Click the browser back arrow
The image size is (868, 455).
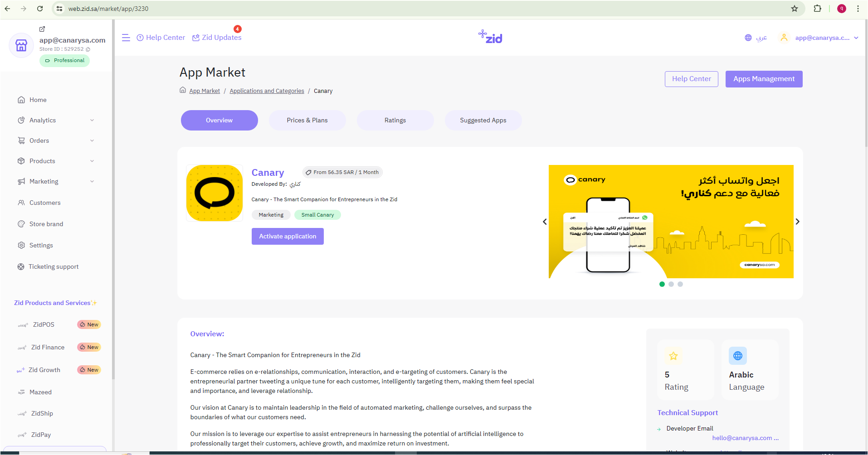(8, 9)
